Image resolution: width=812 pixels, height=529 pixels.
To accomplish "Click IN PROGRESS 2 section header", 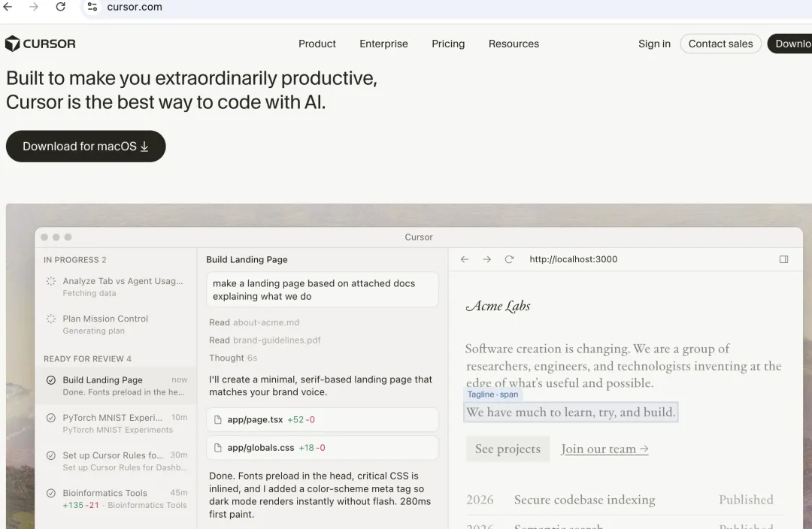I will [x=75, y=260].
